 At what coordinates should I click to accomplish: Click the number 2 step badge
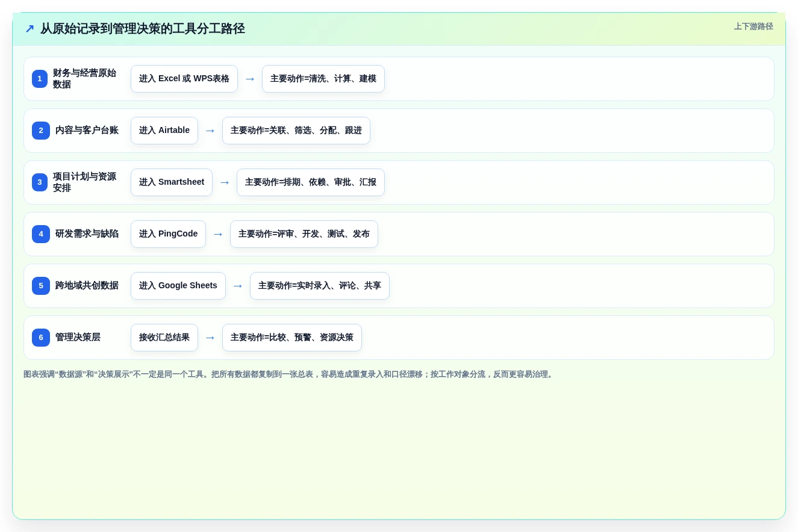tap(41, 131)
